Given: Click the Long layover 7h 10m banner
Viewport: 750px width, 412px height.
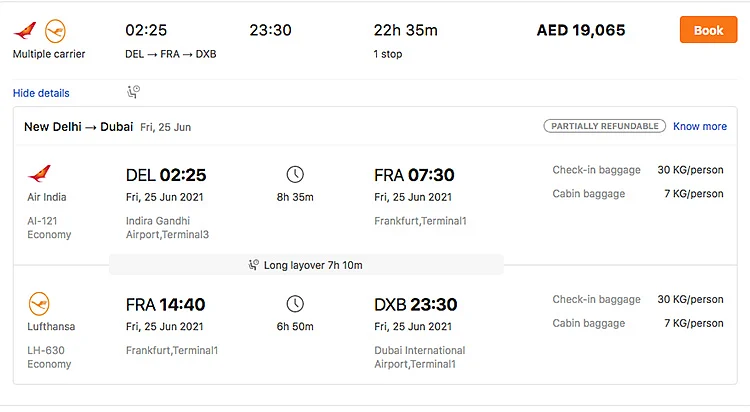Looking at the screenshot, I should (x=306, y=265).
